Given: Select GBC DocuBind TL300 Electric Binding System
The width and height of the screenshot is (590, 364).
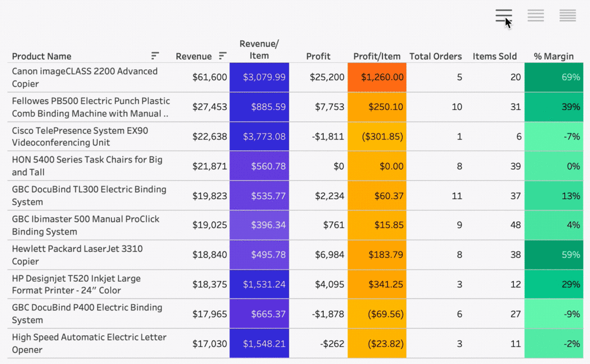Looking at the screenshot, I should click(89, 196).
